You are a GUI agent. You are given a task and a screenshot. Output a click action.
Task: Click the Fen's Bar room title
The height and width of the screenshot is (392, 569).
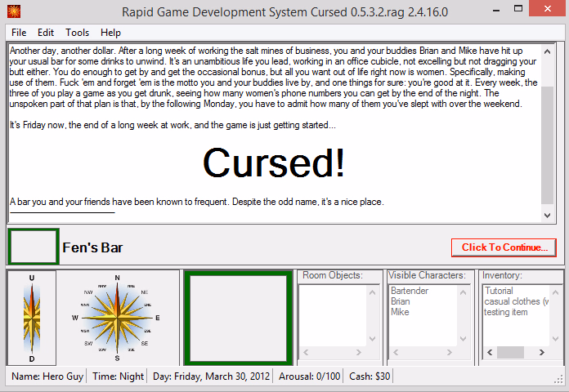pyautogui.click(x=92, y=247)
